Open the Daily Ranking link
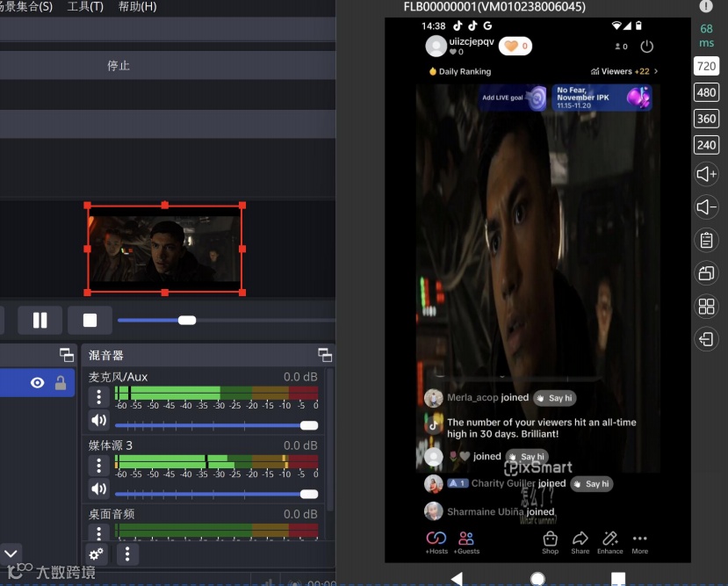Image resolution: width=728 pixels, height=586 pixels. click(x=459, y=71)
